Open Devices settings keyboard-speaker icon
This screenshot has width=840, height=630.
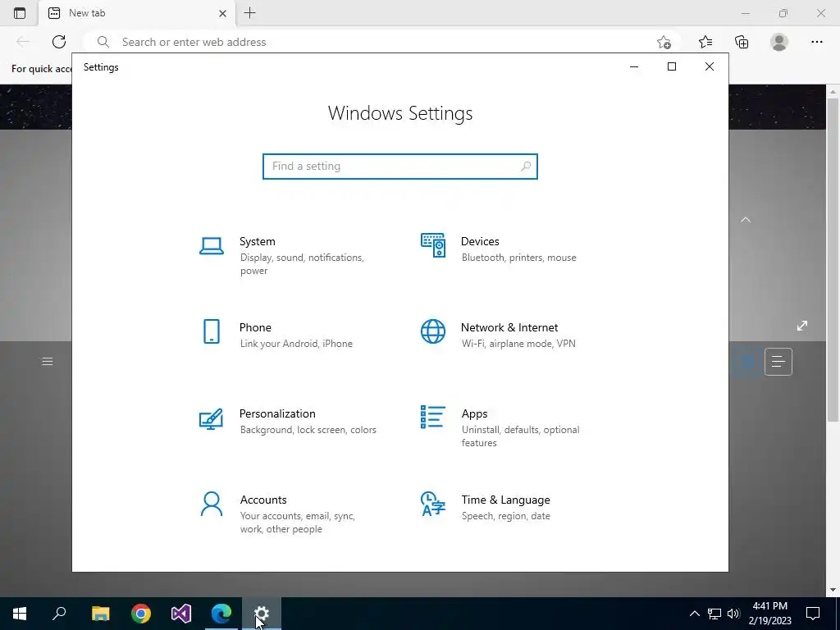click(433, 245)
